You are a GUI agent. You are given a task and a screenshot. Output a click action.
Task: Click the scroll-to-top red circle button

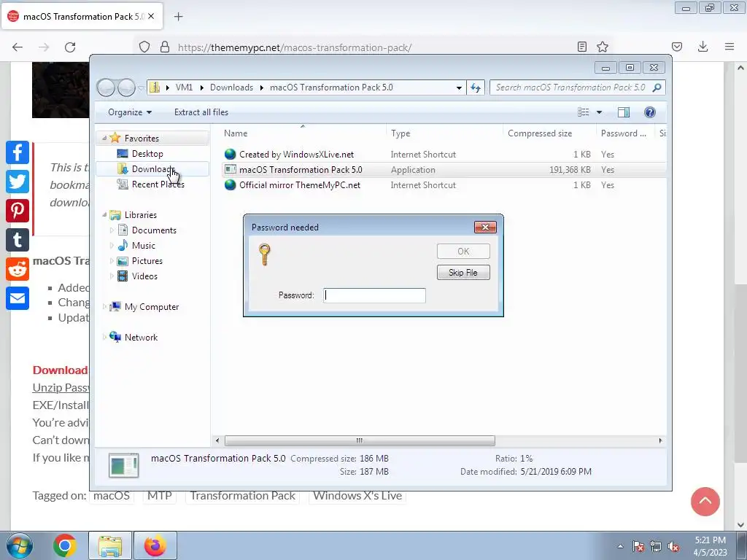pyautogui.click(x=705, y=502)
